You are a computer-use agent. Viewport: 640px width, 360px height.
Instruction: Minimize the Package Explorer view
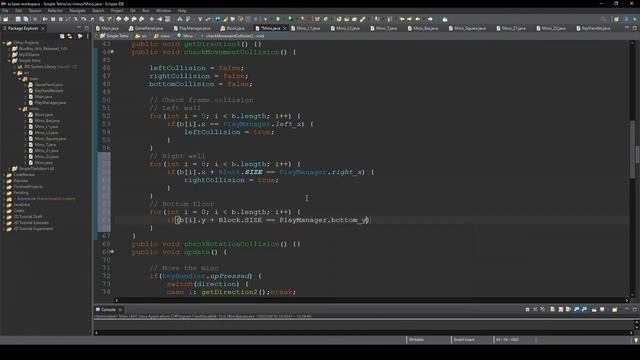[79, 28]
